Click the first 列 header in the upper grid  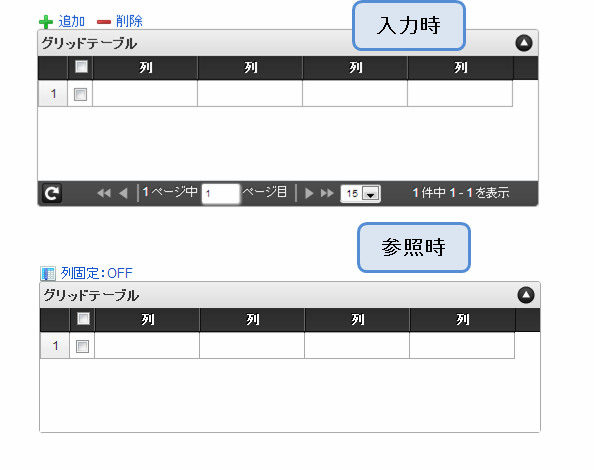tap(145, 68)
